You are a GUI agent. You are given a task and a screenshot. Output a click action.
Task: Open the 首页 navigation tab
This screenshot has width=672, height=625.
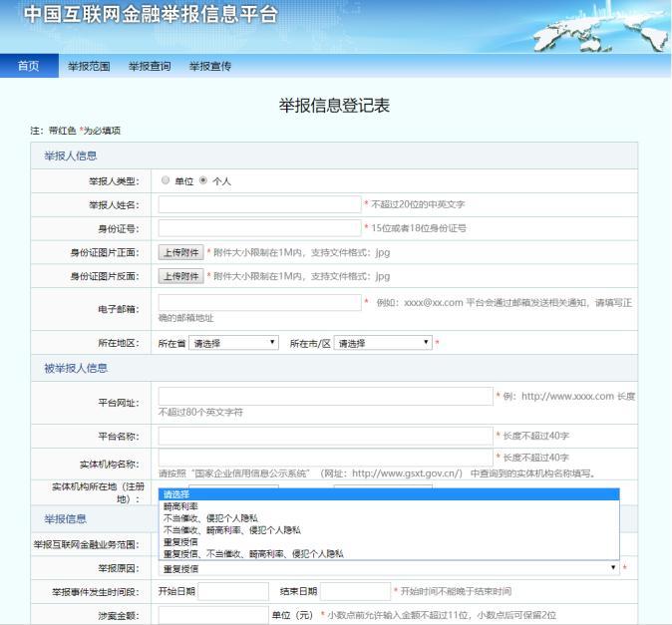29,66
